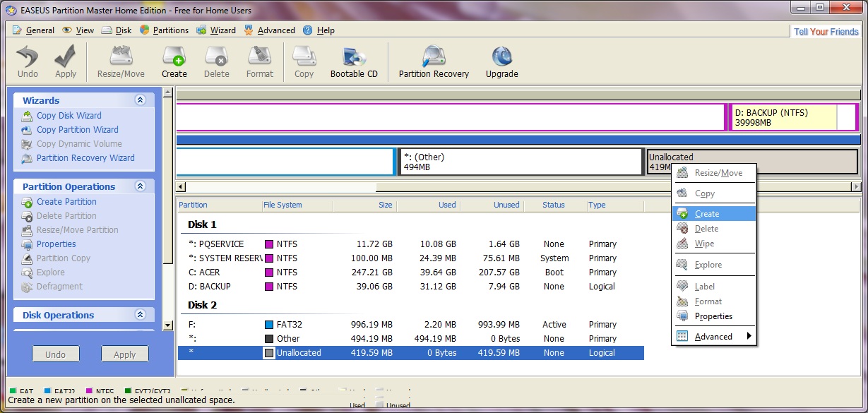Select the PQSERVICE partition row

point(410,244)
